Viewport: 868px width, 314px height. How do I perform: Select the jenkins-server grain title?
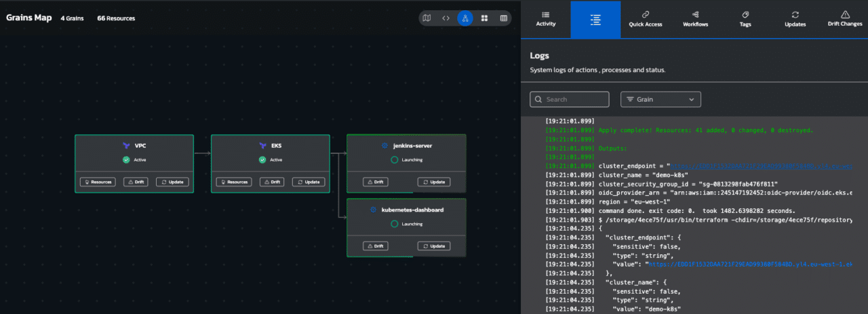(x=412, y=146)
